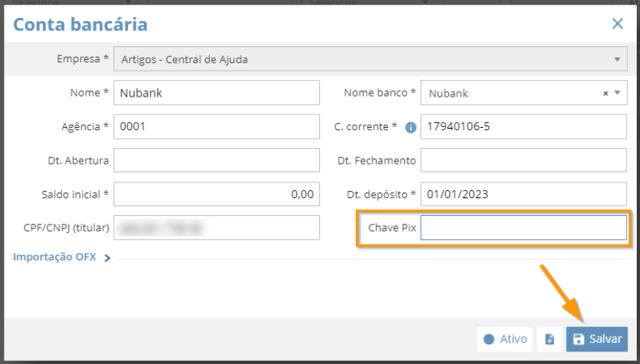The width and height of the screenshot is (640, 364).
Task: Click the CPF/CNPJ (titular) field
Action: 216,228
